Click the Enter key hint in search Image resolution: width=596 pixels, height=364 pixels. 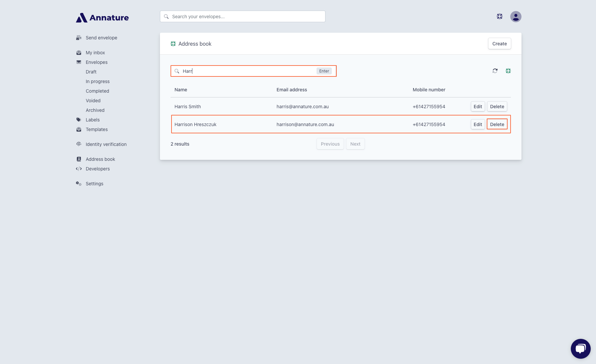324,71
